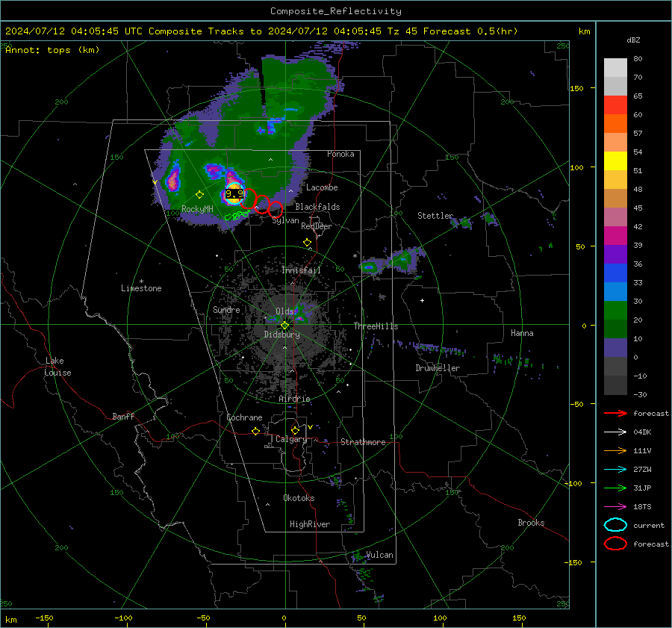Click the Banff label
Viewport: 672px width, 628px height.
123,416
